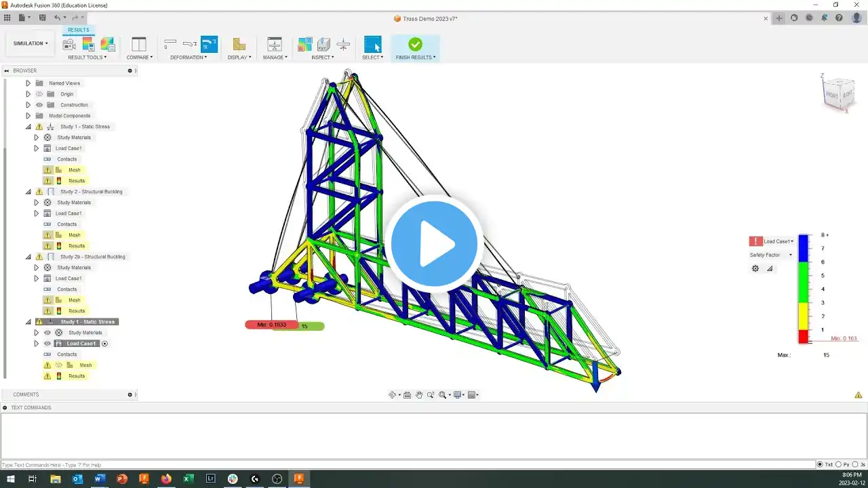Toggle visibility of the highlighted Load Case1
Image resolution: width=868 pixels, height=488 pixels.
coord(47,344)
